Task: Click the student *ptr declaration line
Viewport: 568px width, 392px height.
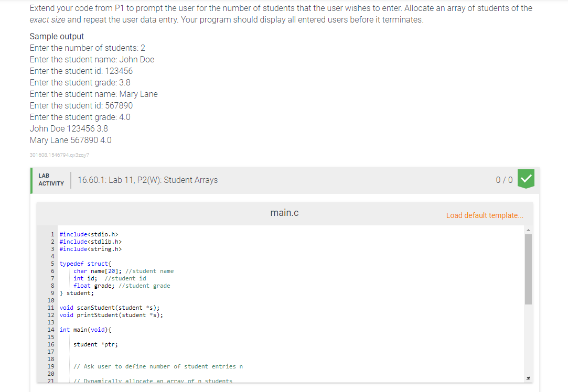Action: click(x=94, y=344)
